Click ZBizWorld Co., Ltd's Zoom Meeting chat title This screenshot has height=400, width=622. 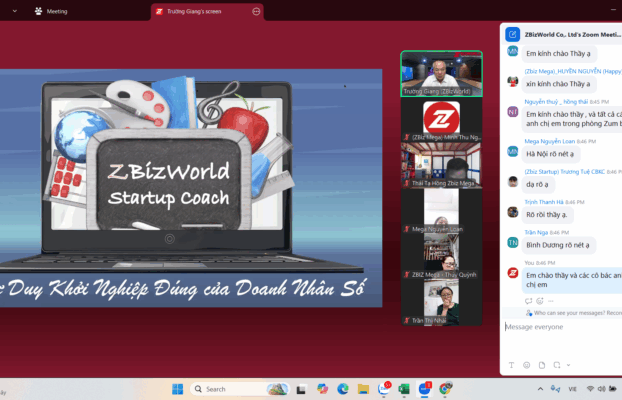tap(573, 35)
